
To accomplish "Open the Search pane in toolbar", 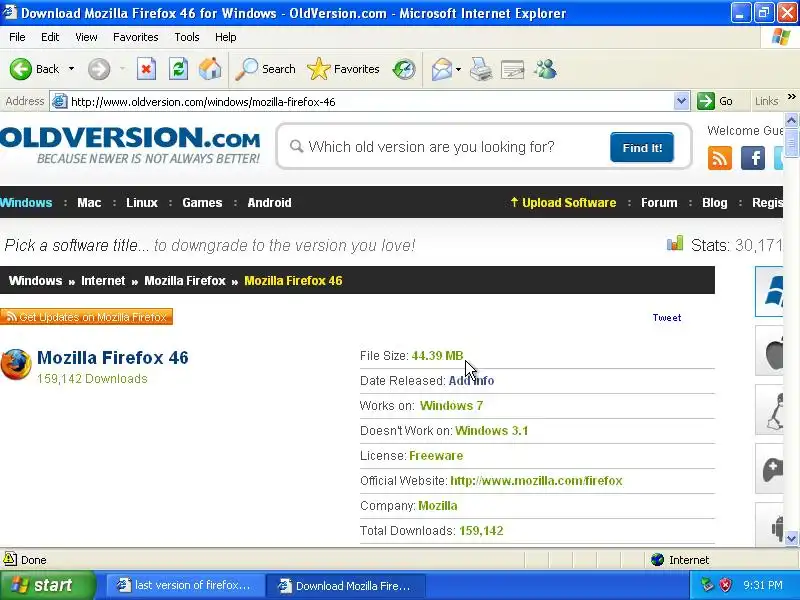I will (x=265, y=69).
